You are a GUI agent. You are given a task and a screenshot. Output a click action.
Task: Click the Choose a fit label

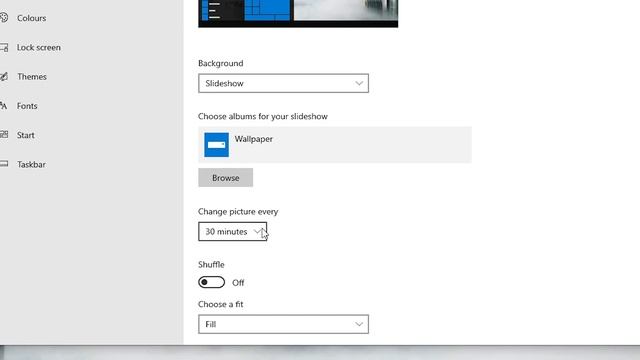coord(220,304)
